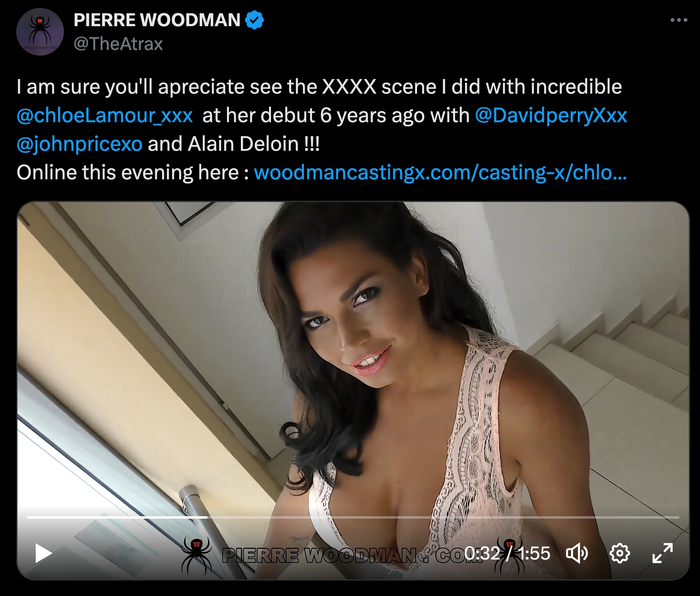Play the video

[44, 553]
